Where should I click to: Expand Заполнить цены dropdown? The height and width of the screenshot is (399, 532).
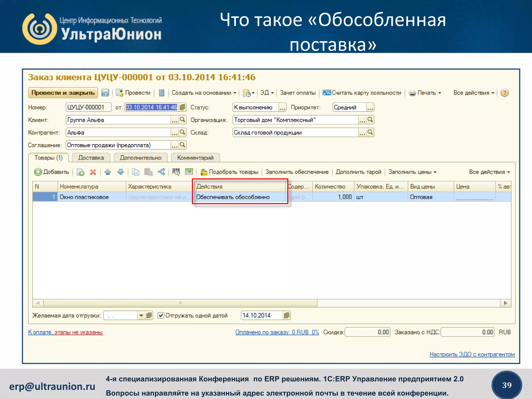[x=413, y=172]
